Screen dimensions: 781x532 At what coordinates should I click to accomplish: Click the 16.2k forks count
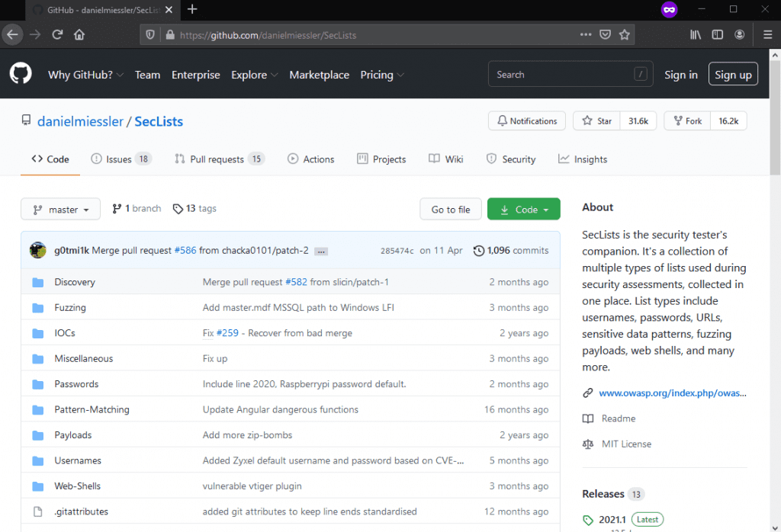point(728,121)
